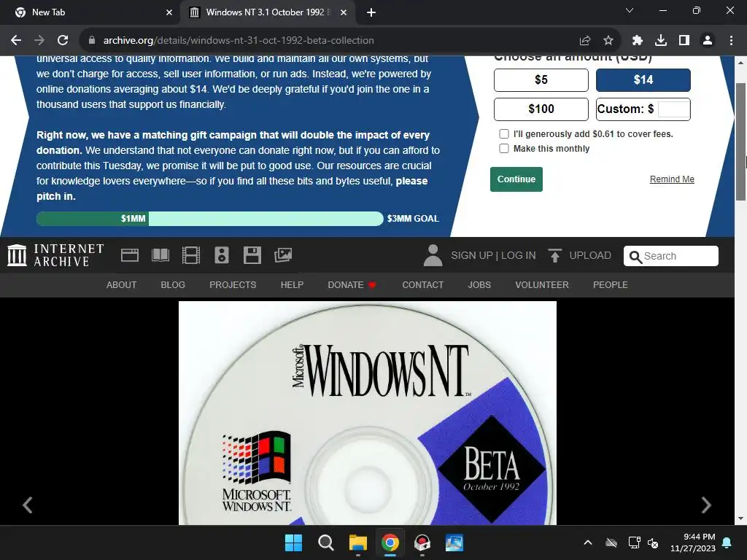Open the PROJECTS menu item

(x=233, y=285)
